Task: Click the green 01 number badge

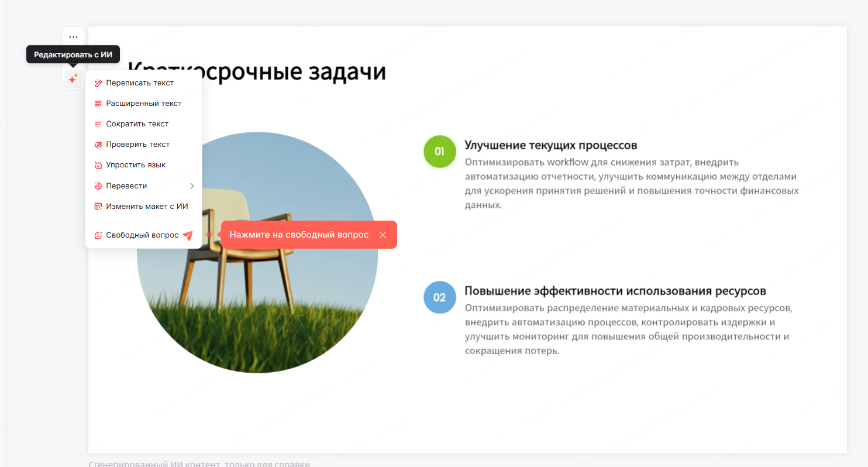Action: click(439, 152)
